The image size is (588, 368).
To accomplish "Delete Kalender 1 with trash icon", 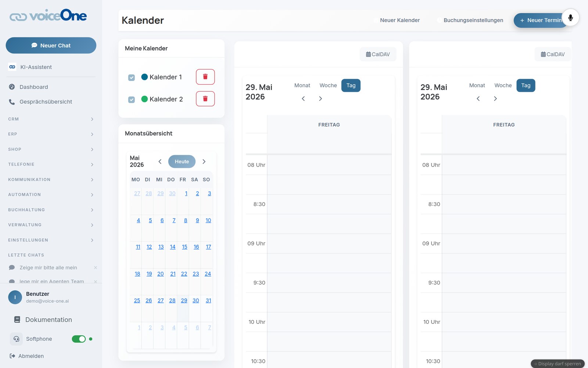I will [x=205, y=77].
